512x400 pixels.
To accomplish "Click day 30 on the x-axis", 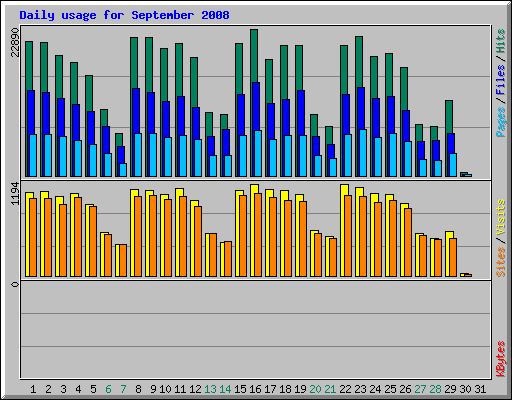I will tap(465, 389).
